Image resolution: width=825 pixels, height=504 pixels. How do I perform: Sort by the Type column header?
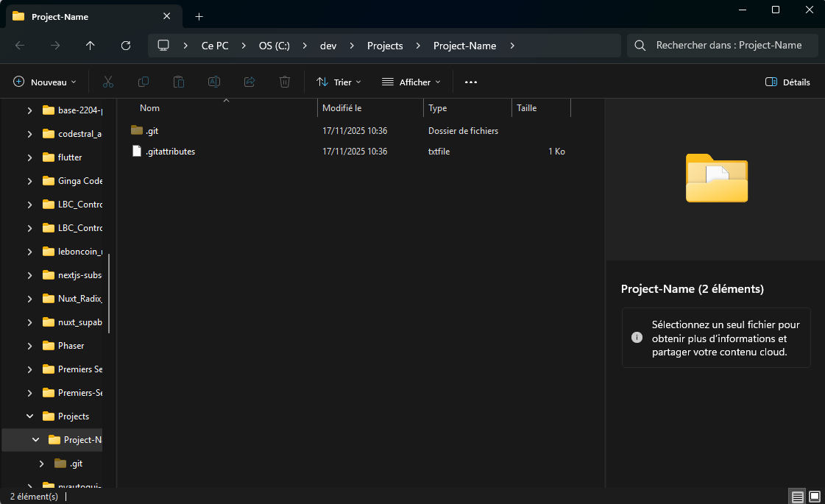tap(438, 108)
